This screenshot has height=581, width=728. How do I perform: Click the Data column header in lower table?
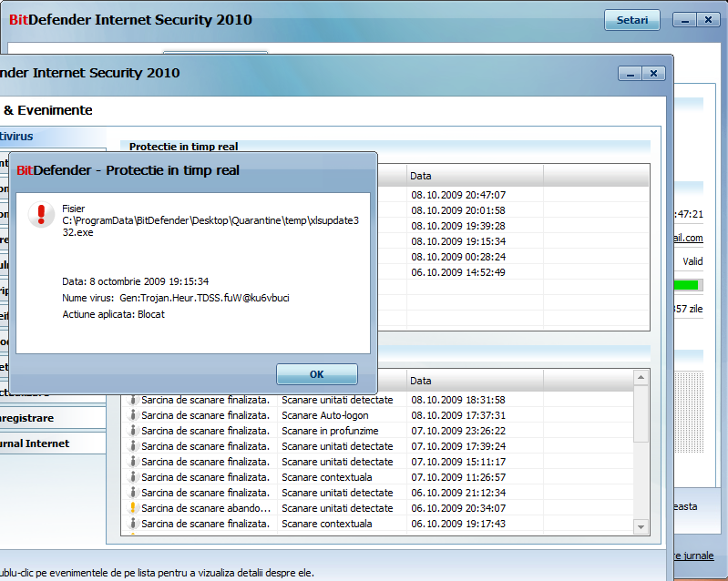[x=475, y=381]
